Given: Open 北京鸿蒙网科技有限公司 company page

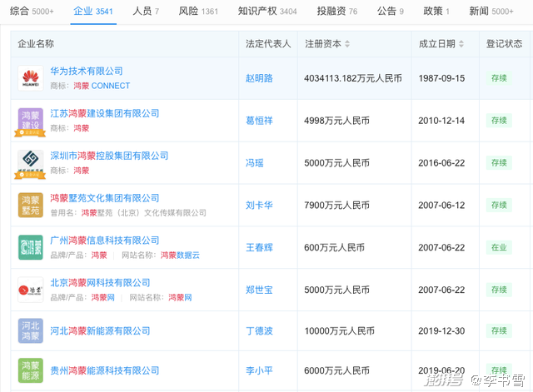Looking at the screenshot, I should [x=100, y=283].
